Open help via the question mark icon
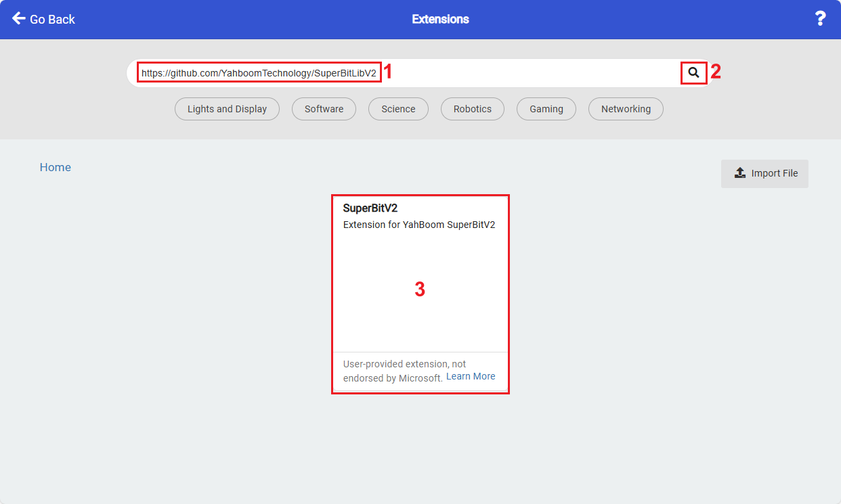 coord(820,19)
